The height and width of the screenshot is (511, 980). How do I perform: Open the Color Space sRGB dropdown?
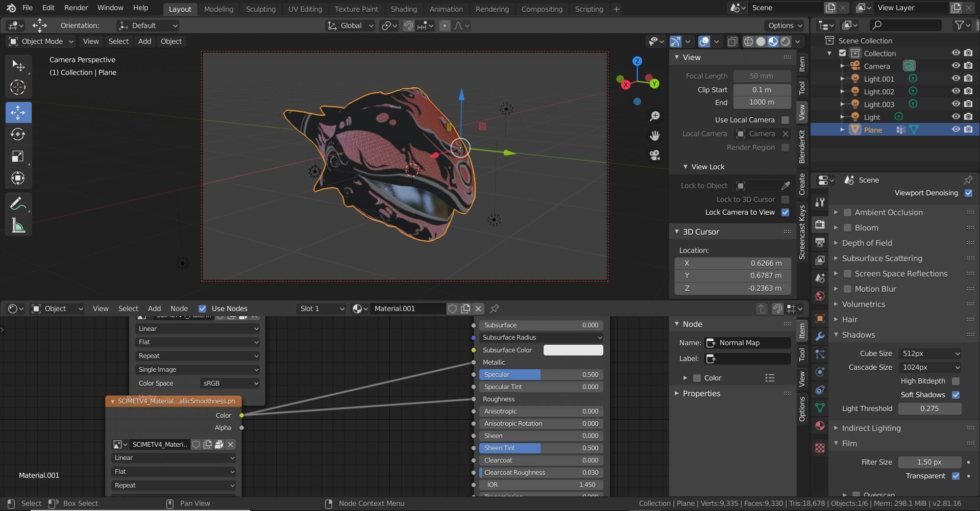click(x=230, y=383)
